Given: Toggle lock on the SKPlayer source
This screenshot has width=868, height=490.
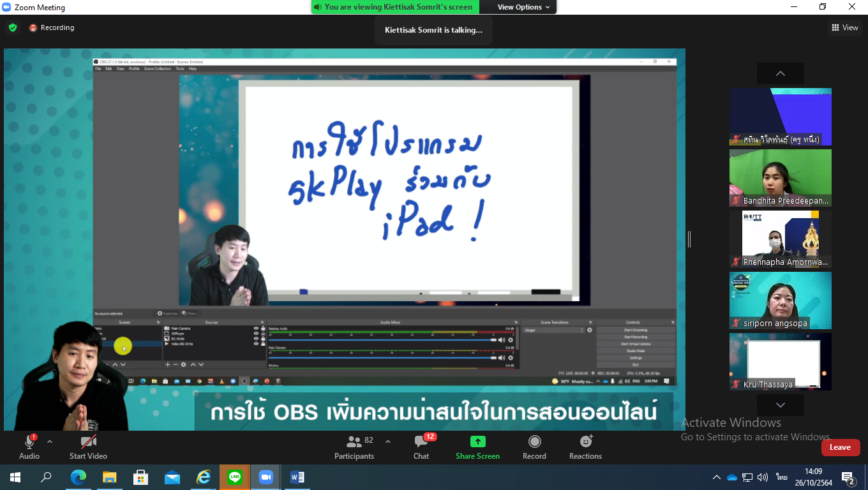Looking at the screenshot, I should coord(263,334).
